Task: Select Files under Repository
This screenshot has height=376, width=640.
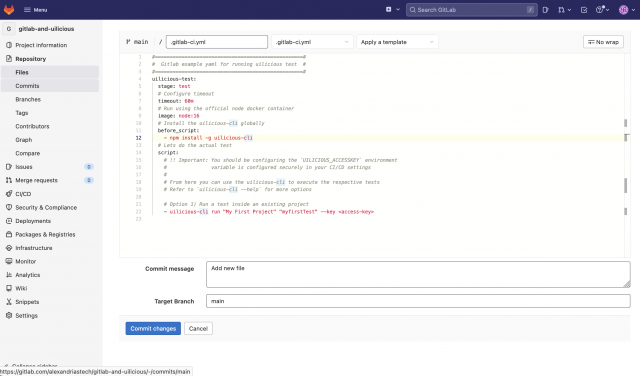Action: coord(50,72)
